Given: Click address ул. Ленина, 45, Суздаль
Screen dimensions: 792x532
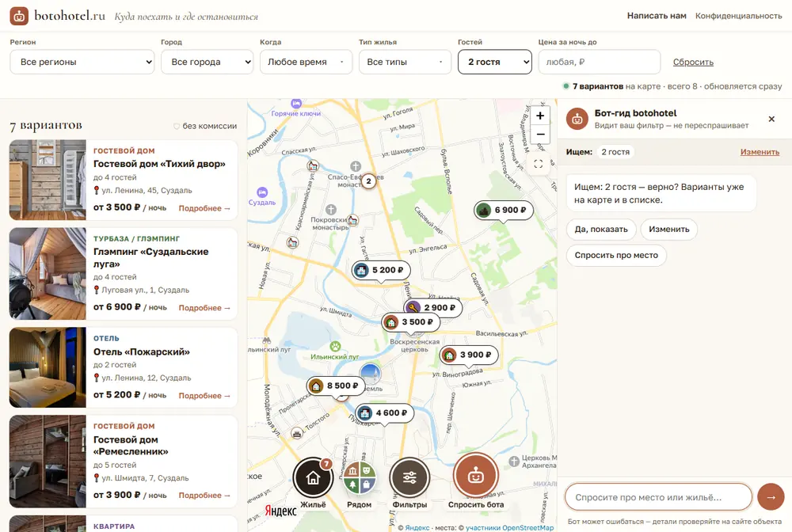Looking at the screenshot, I should [147, 190].
